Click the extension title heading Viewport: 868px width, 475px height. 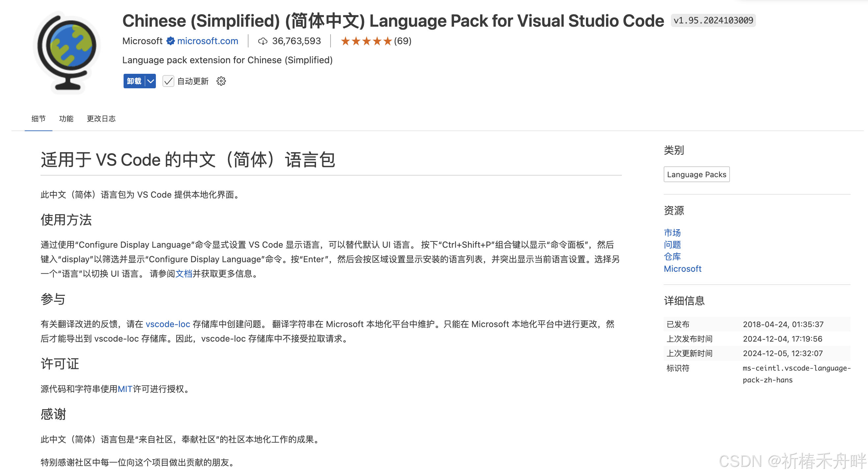(x=393, y=21)
